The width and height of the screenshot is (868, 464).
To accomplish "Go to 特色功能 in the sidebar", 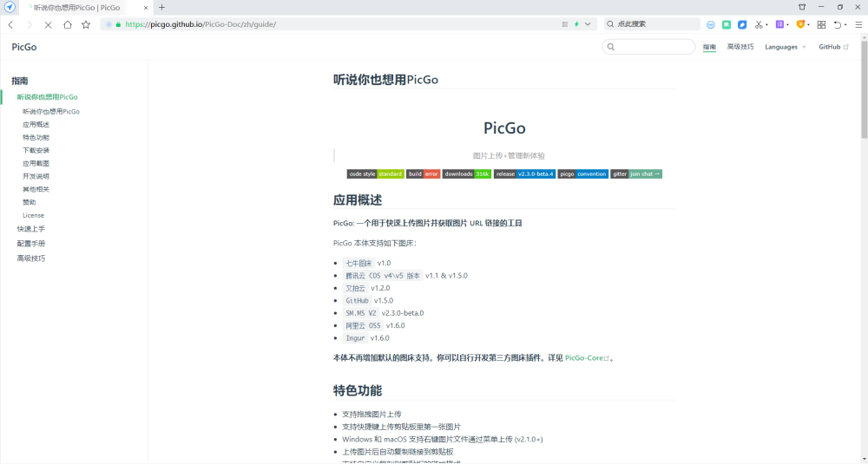I will pos(36,137).
